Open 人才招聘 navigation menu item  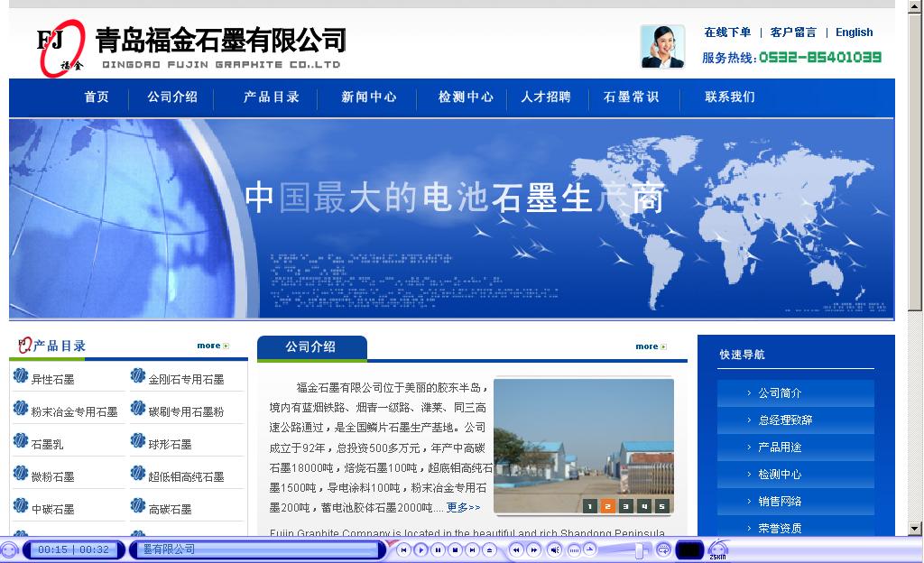(546, 97)
